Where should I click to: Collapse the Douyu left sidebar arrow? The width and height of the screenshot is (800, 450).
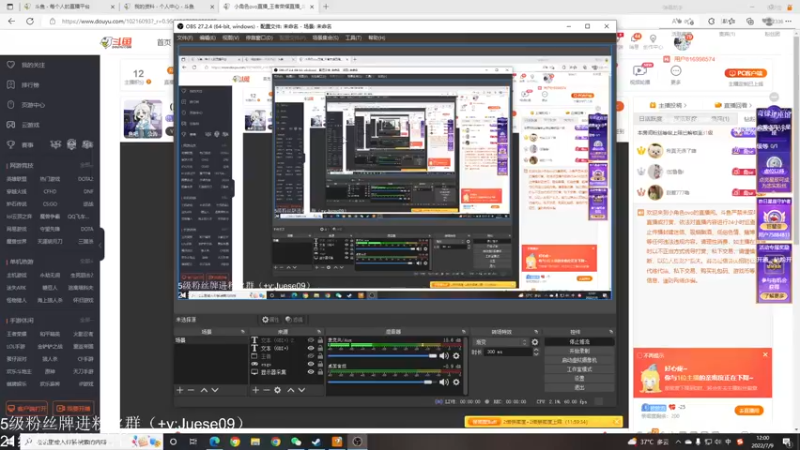(101, 245)
